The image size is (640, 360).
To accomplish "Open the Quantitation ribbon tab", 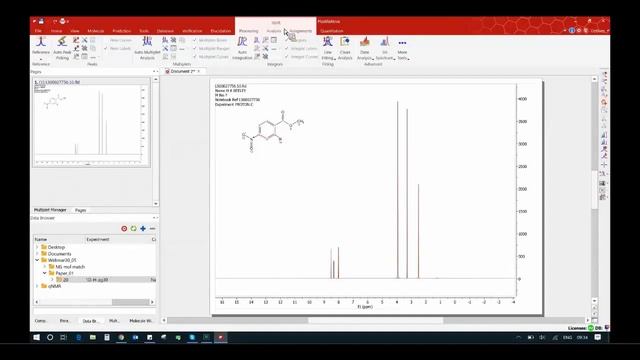I will pyautogui.click(x=332, y=31).
